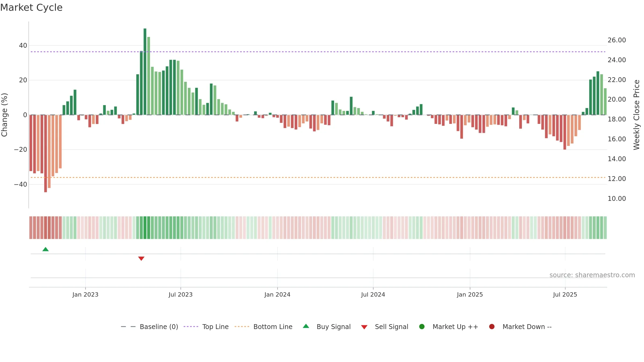Image resolution: width=644 pixels, height=362 pixels.
Task: Click the 12.00 price tick label
Action: [x=617, y=179]
